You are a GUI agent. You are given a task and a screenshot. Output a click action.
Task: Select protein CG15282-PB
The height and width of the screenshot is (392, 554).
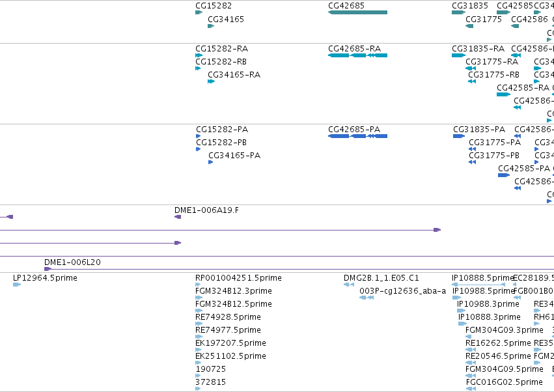point(221,143)
